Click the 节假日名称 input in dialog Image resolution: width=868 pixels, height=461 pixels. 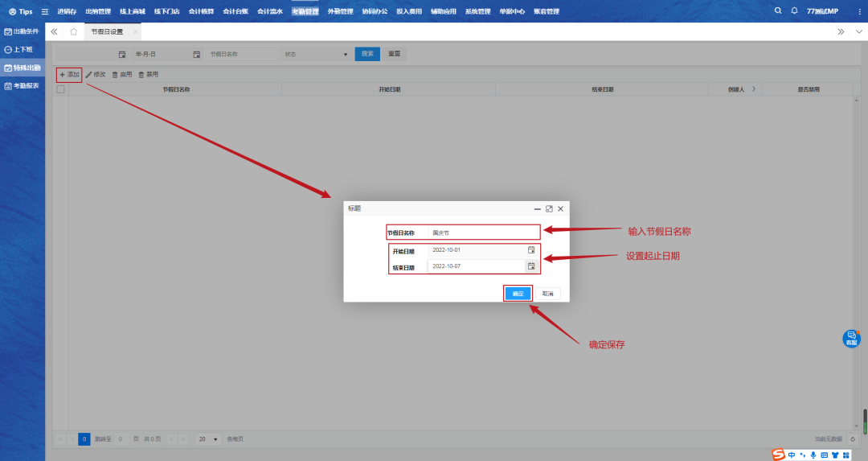[x=482, y=233]
